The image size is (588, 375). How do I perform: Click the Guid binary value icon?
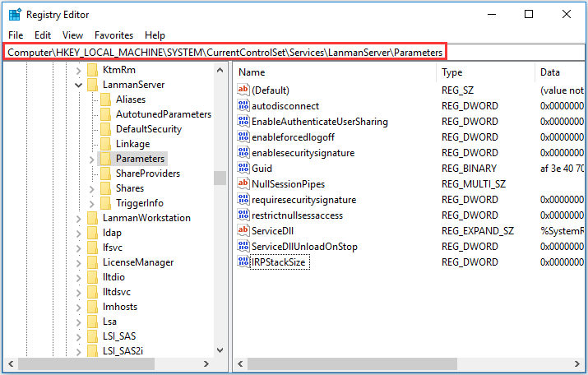click(x=243, y=169)
